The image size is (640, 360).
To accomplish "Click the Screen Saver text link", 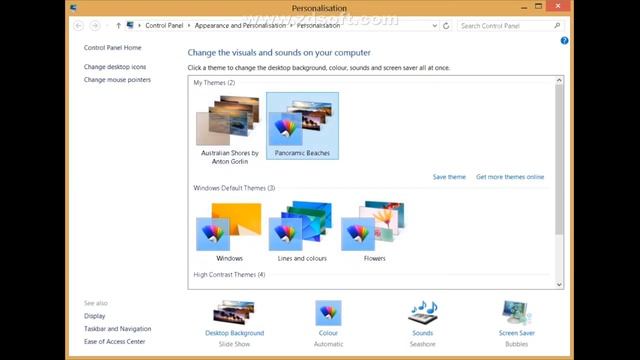I will [x=516, y=333].
